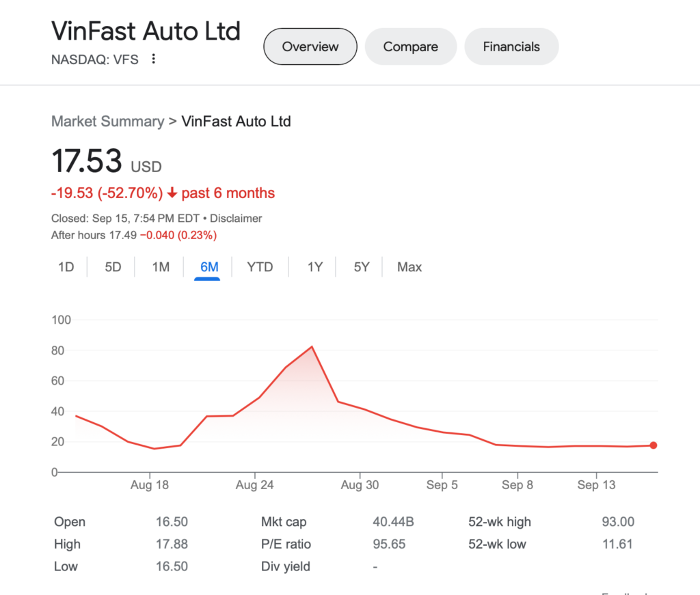Select the 5Y time range
Image resolution: width=700 pixels, height=595 pixels.
point(362,266)
